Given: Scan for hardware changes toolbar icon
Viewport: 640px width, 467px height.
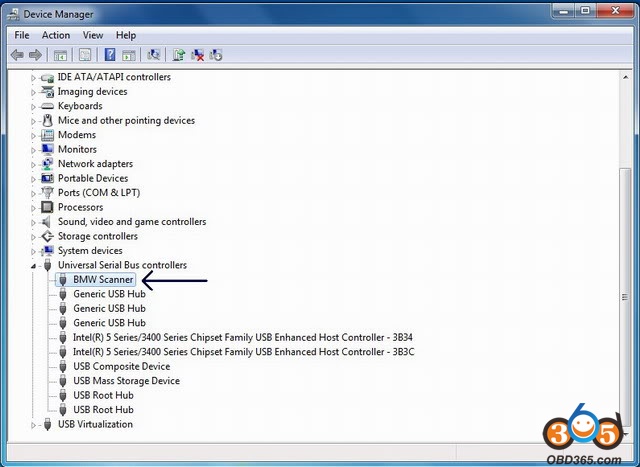Looking at the screenshot, I should pyautogui.click(x=153, y=55).
